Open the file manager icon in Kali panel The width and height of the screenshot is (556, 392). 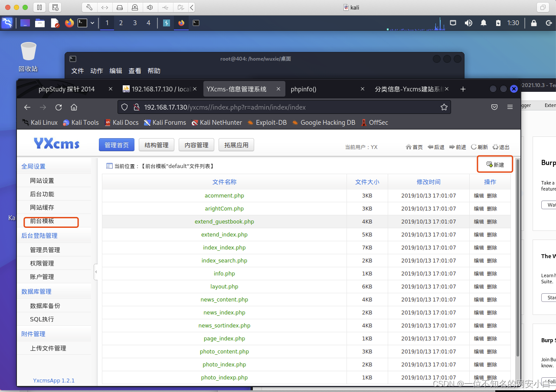click(40, 23)
